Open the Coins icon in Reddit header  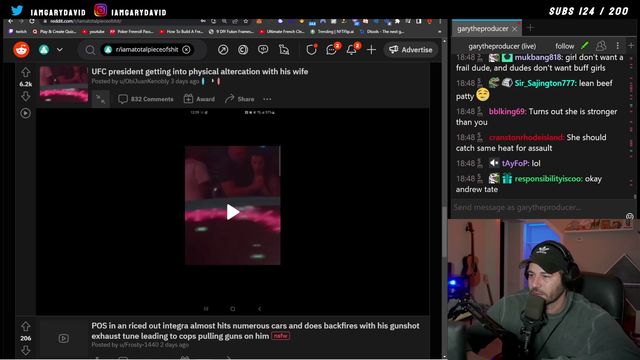pos(243,50)
